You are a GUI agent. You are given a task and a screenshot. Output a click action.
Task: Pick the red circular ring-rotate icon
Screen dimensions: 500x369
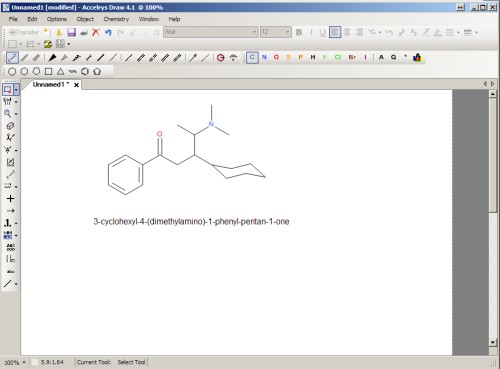[220, 58]
